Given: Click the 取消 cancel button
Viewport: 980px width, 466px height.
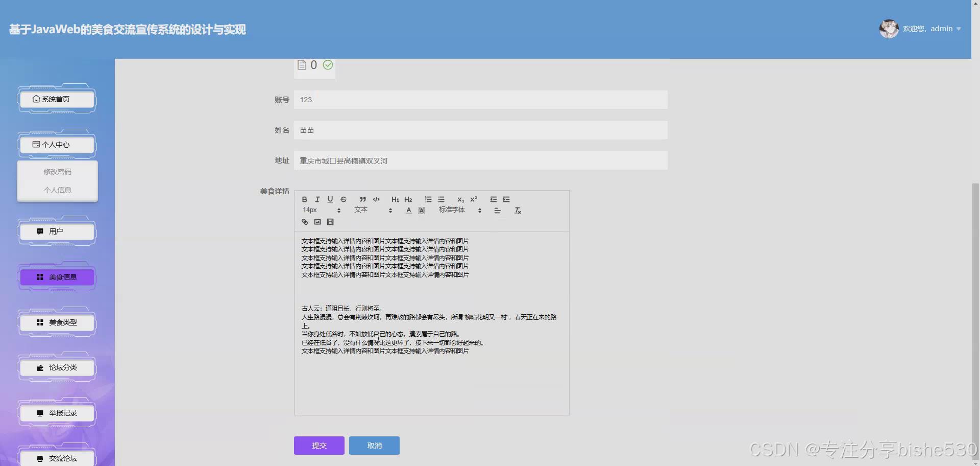Looking at the screenshot, I should pos(374,445).
